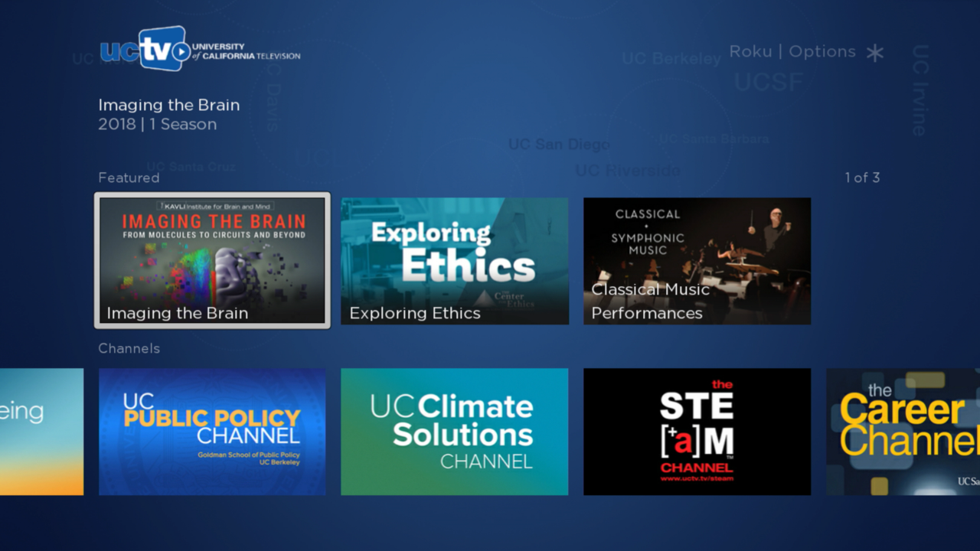Screen dimensions: 980x551
Task: Click the 'Imaging the Brain' title text
Action: pos(169,105)
